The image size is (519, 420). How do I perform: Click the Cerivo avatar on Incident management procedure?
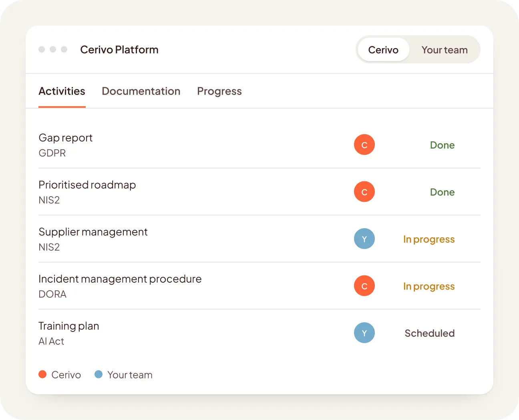[364, 286]
